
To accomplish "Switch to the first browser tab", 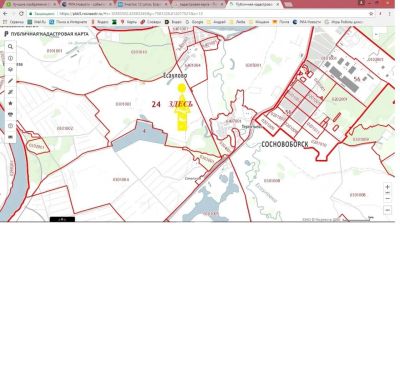I will tap(31, 4).
